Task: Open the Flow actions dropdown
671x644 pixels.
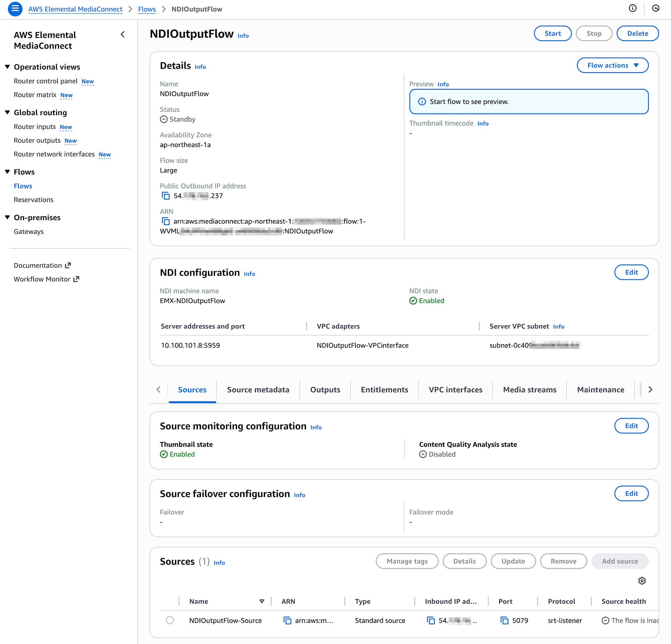Action: point(613,65)
